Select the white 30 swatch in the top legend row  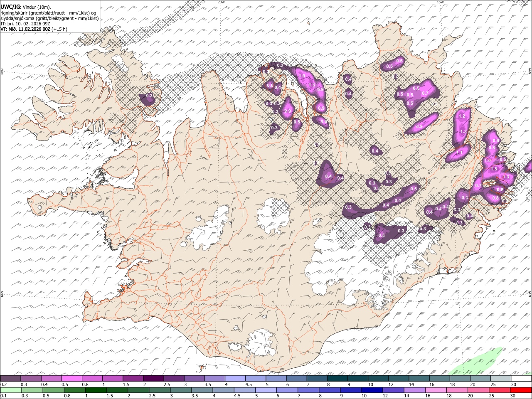tap(521, 378)
